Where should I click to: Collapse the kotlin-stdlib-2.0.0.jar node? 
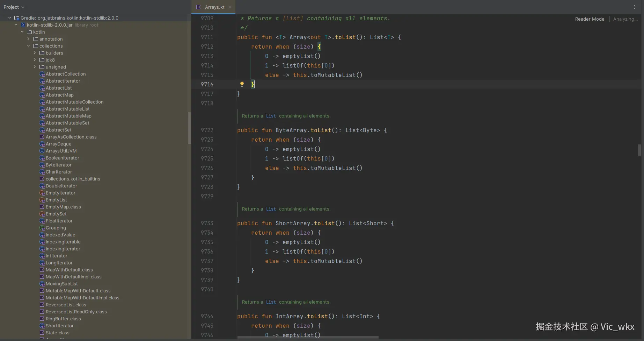16,25
